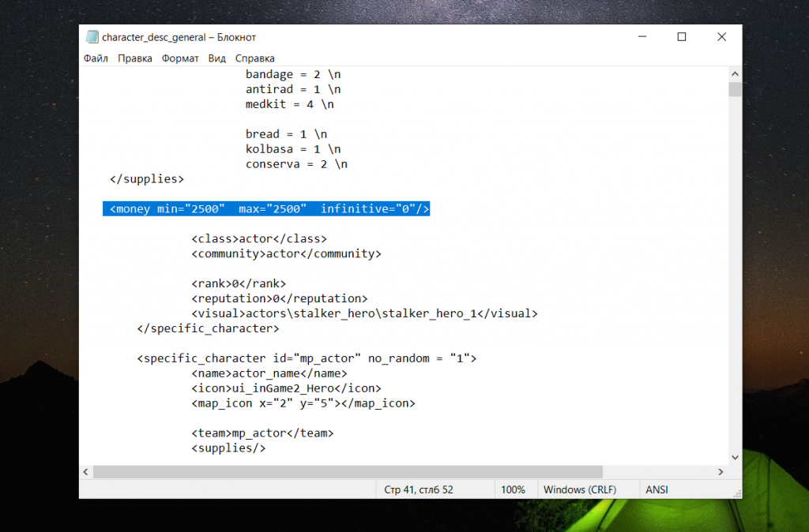Click the window resize grip corner
This screenshot has height=532, width=809.
(x=737, y=493)
